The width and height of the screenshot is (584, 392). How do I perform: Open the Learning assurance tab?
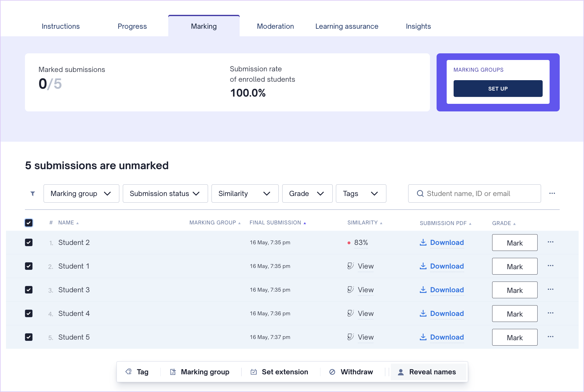click(x=347, y=26)
